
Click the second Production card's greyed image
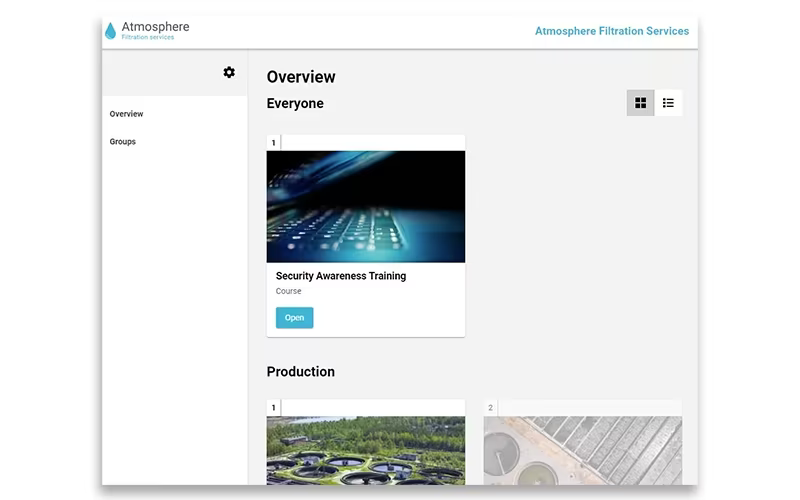tap(583, 451)
